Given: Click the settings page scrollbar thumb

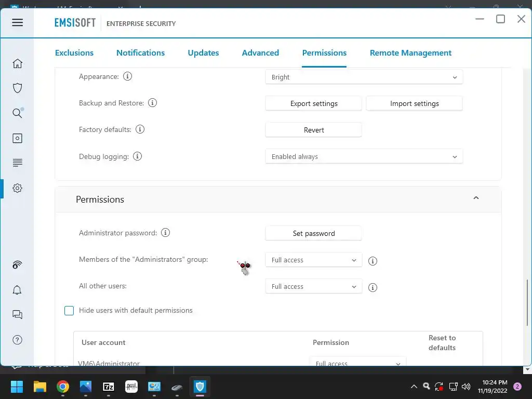Looking at the screenshot, I should tap(527, 302).
